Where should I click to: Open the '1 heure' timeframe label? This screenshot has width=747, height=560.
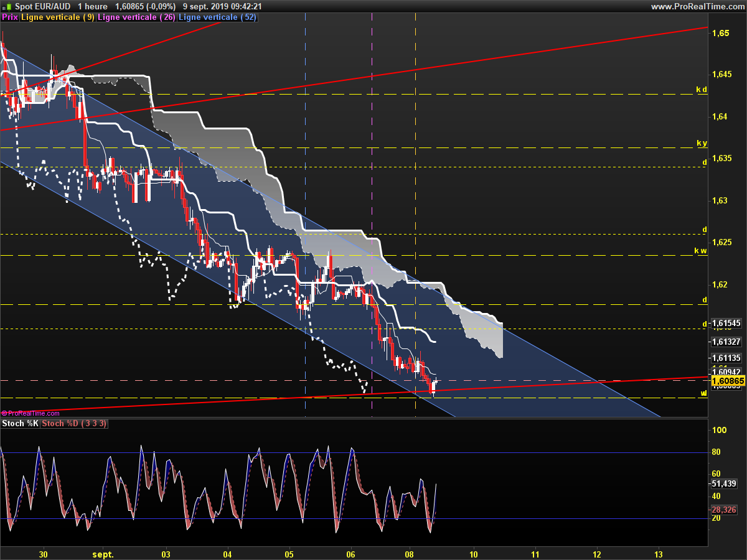tap(94, 6)
